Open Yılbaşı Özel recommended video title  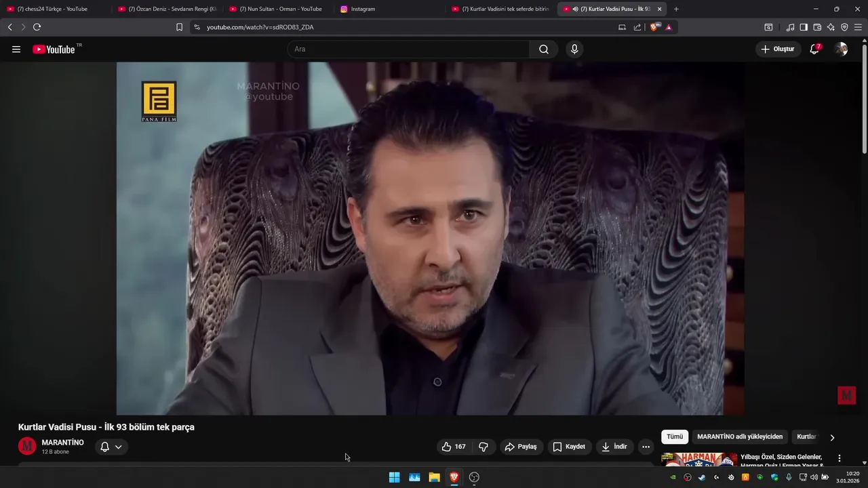coord(781,461)
